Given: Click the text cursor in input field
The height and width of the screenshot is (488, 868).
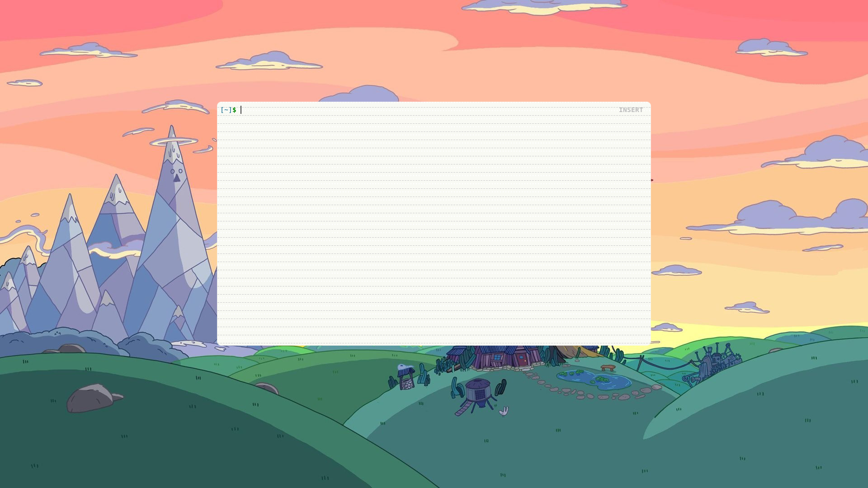Looking at the screenshot, I should pos(240,110).
